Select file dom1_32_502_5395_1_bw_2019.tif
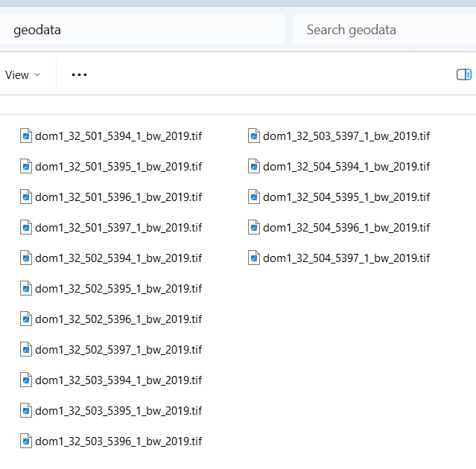 coord(118,288)
